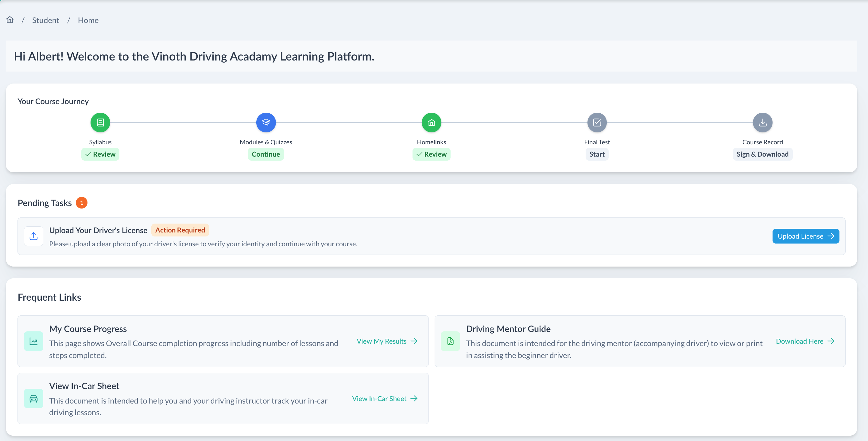Open the Student breadcrumb link
868x441 pixels.
(x=45, y=20)
